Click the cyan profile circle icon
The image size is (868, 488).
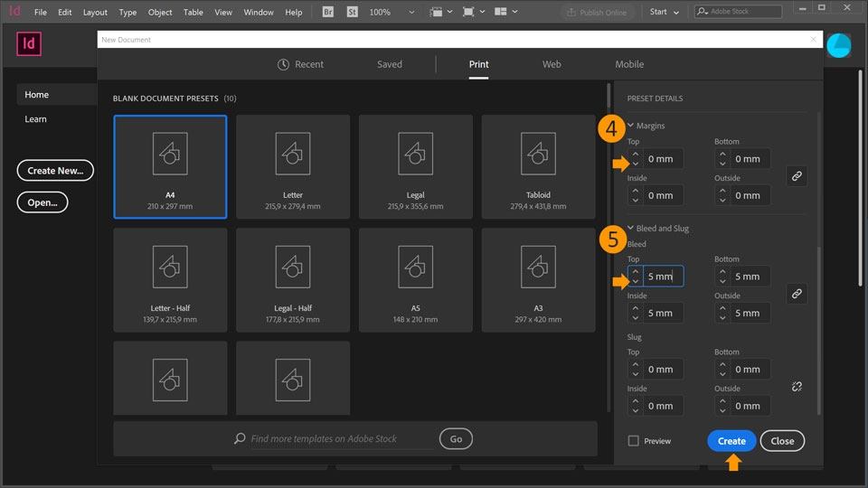click(x=839, y=45)
